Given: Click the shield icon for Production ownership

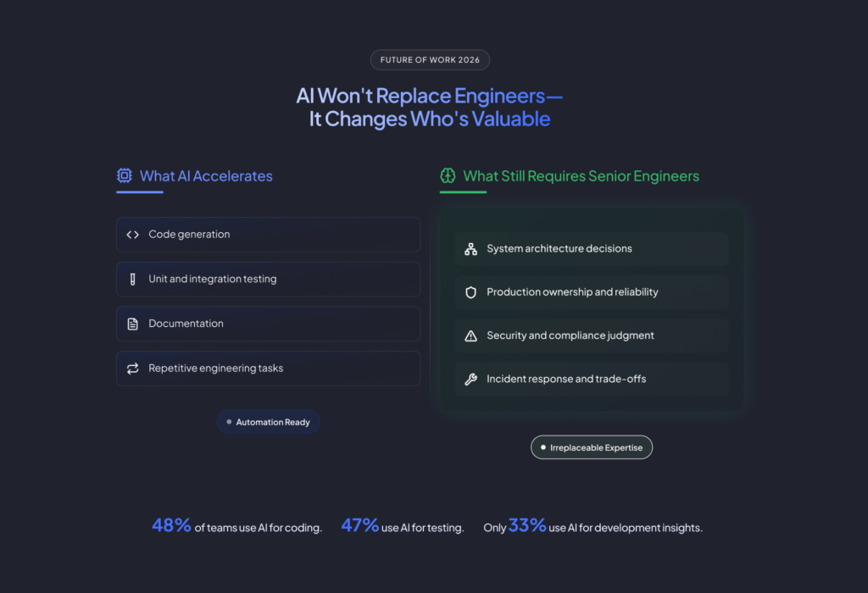Looking at the screenshot, I should pos(471,292).
